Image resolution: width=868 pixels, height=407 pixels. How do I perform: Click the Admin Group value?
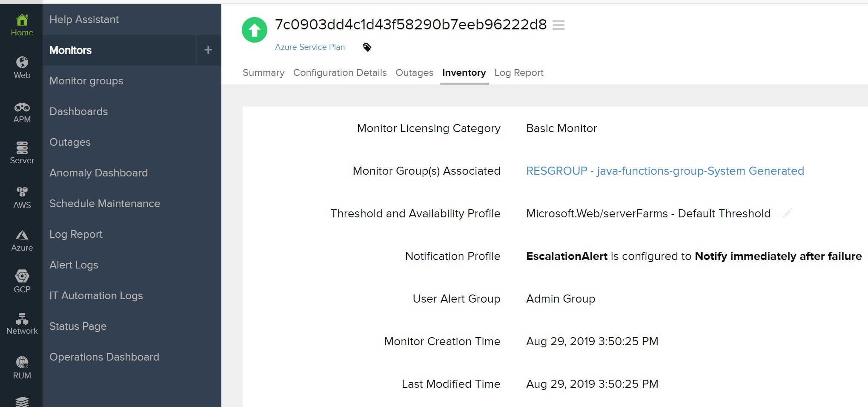(x=561, y=299)
